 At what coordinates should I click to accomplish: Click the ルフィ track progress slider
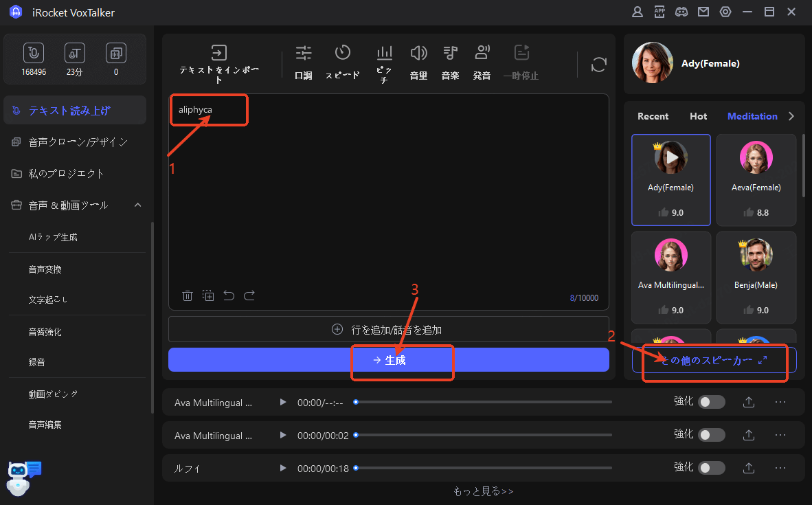483,469
